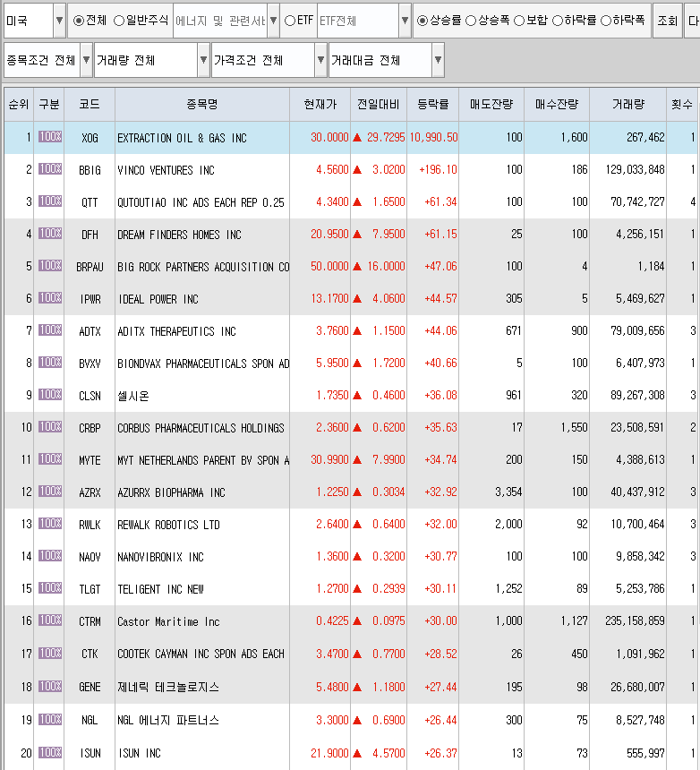The height and width of the screenshot is (770, 700).
Task: Select VINCO VENTURES INC stock name
Action: [x=166, y=170]
